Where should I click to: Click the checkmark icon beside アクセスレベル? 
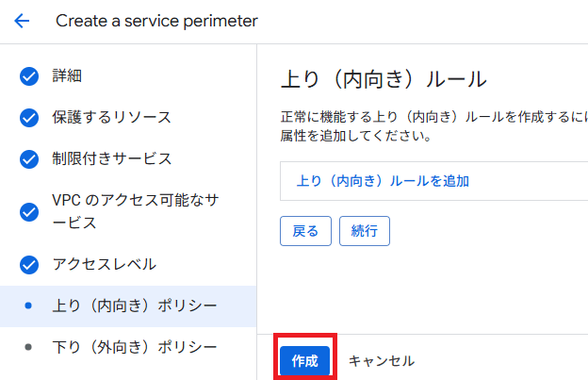point(29,265)
